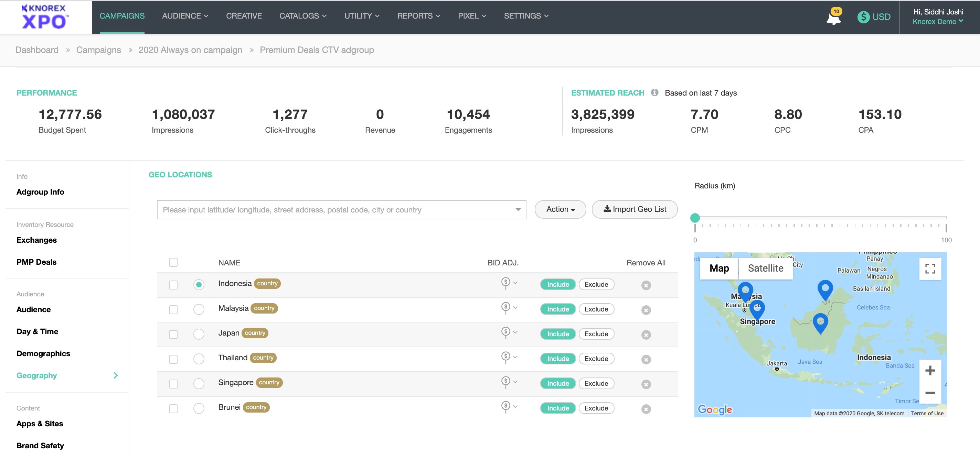Click the Malaysia map pin marker
The width and height of the screenshot is (980, 460).
click(x=745, y=292)
